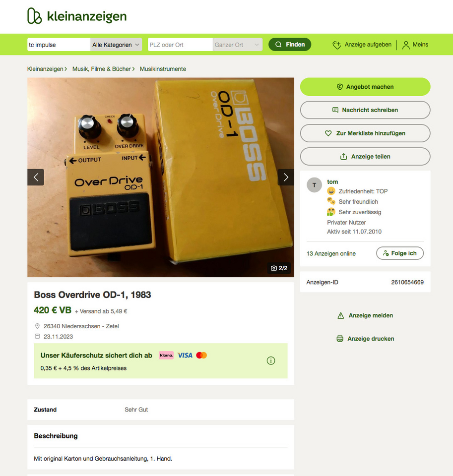The image size is (453, 476).
Task: Expand the Ganzer Ort radius dropdown
Action: tap(238, 45)
